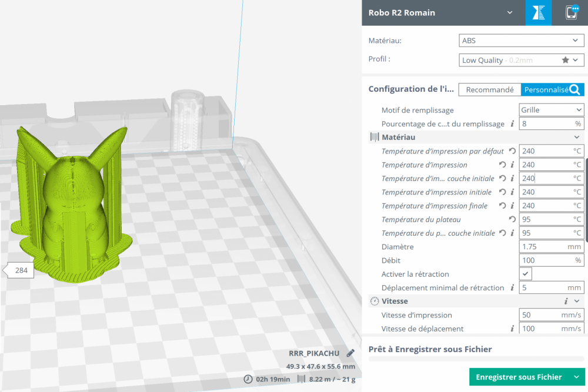
Task: Show info for Température d'impression finale
Action: (512, 206)
